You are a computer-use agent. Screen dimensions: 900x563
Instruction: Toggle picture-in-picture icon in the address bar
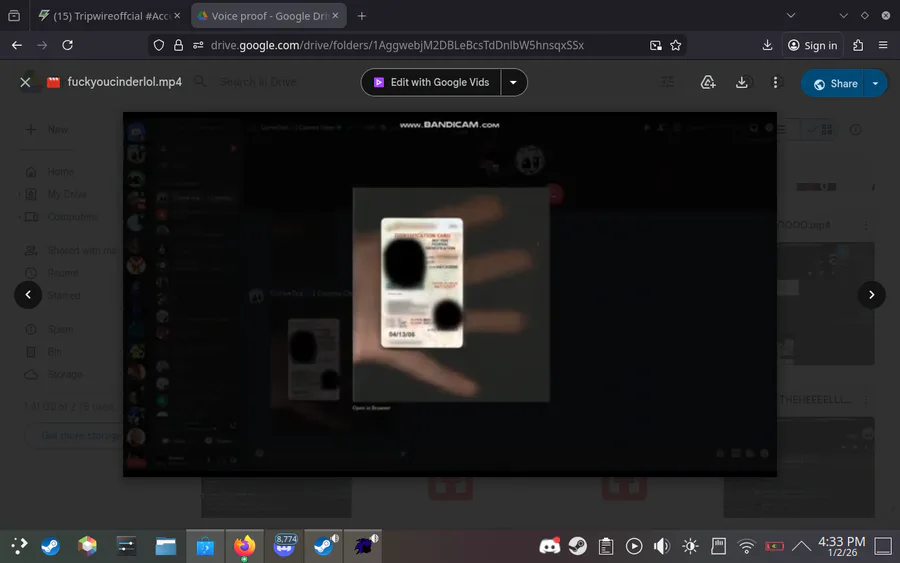point(655,45)
